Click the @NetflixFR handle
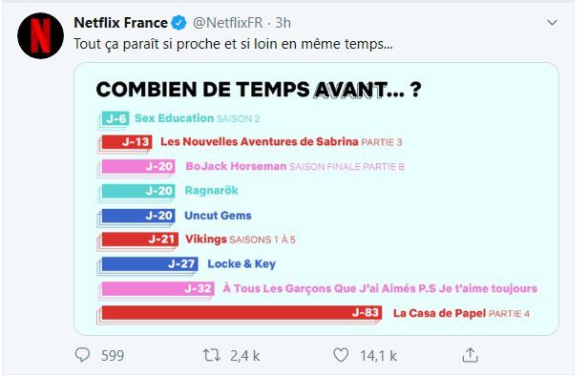This screenshot has width=588, height=376. coord(227,23)
